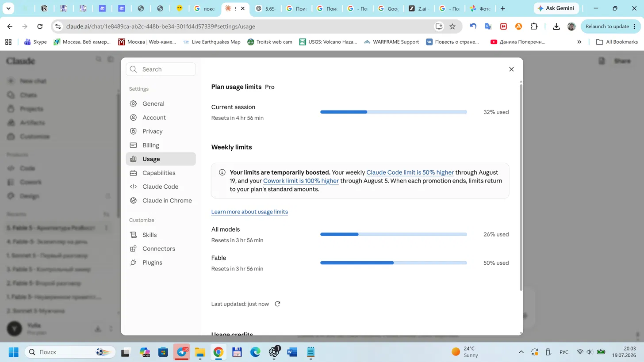The height and width of the screenshot is (362, 644).
Task: Open the Chrome Extensions puzzle menu
Action: [534, 27]
